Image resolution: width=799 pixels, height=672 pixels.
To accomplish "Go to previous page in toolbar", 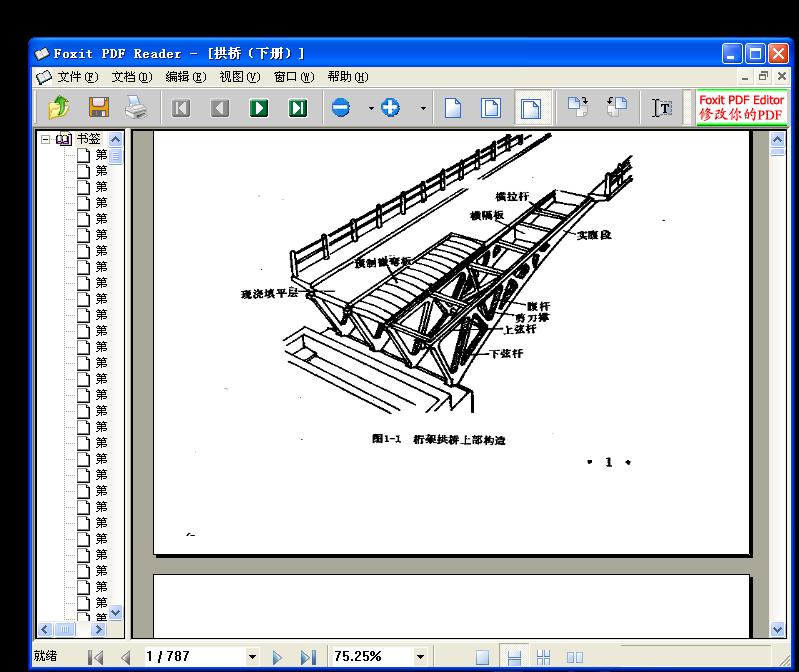I will click(x=220, y=108).
